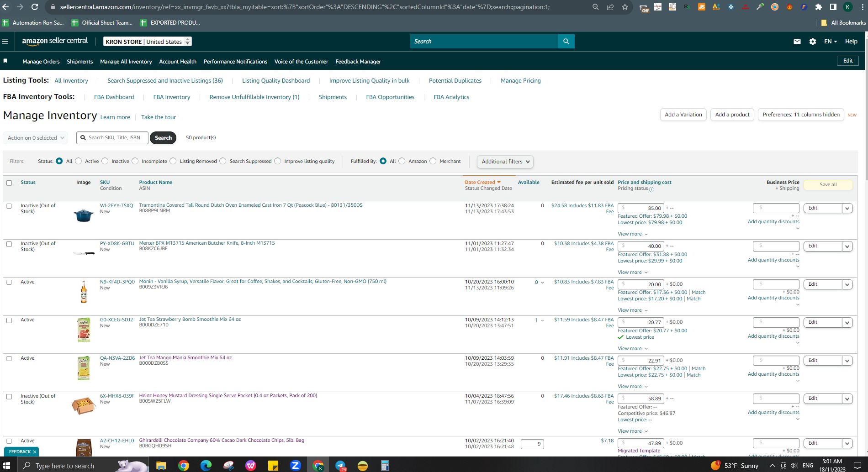The width and height of the screenshot is (868, 472).
Task: Open Calculator from the taskbar
Action: point(385,466)
